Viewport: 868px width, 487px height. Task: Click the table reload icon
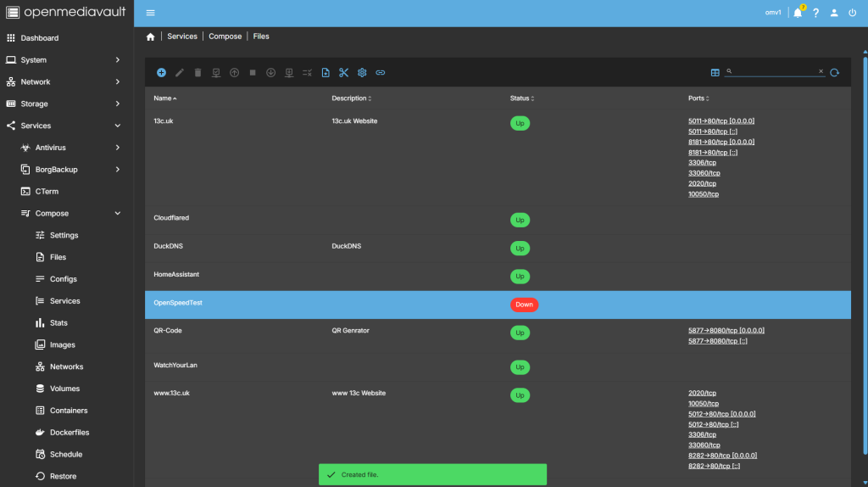point(835,73)
